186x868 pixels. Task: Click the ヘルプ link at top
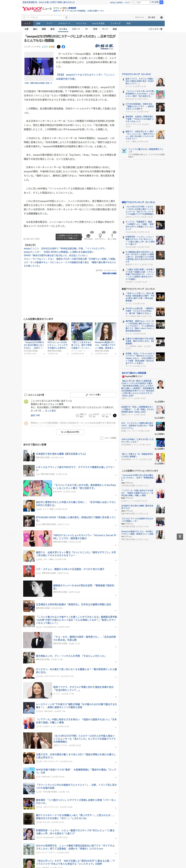coord(127,2)
